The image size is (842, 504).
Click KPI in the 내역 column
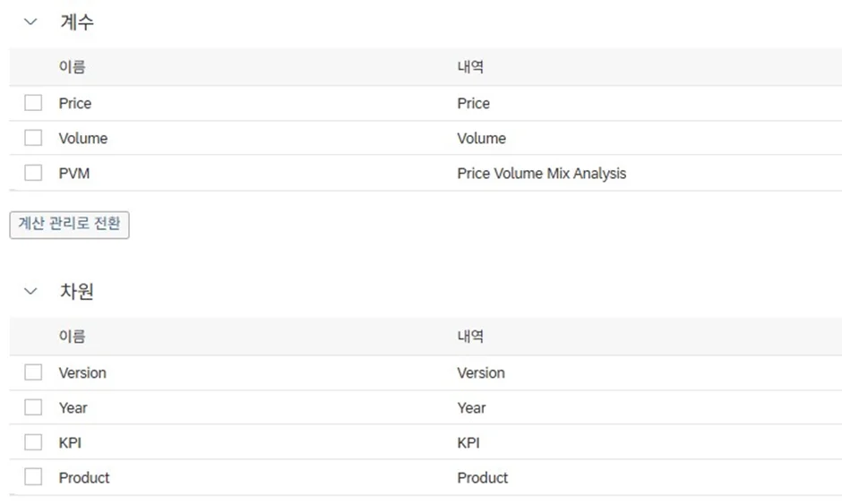pyautogui.click(x=468, y=443)
